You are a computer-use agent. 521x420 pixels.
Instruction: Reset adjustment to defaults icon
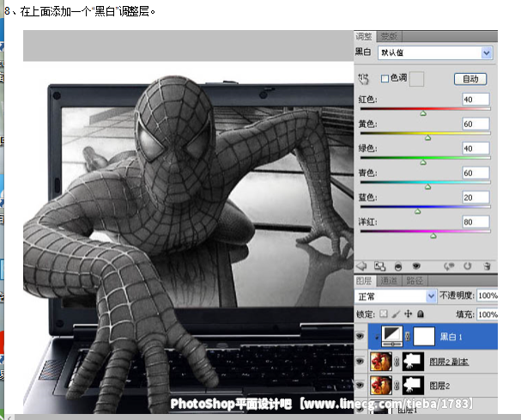click(x=468, y=266)
